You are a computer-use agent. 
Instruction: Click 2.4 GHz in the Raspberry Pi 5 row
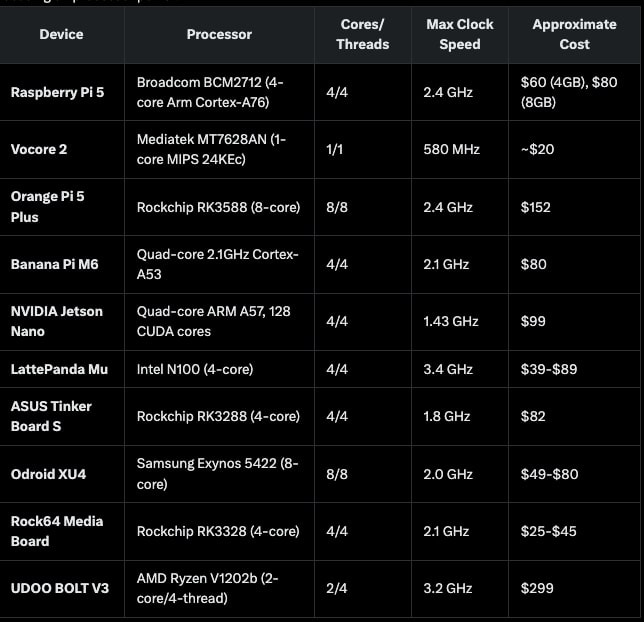(x=448, y=92)
